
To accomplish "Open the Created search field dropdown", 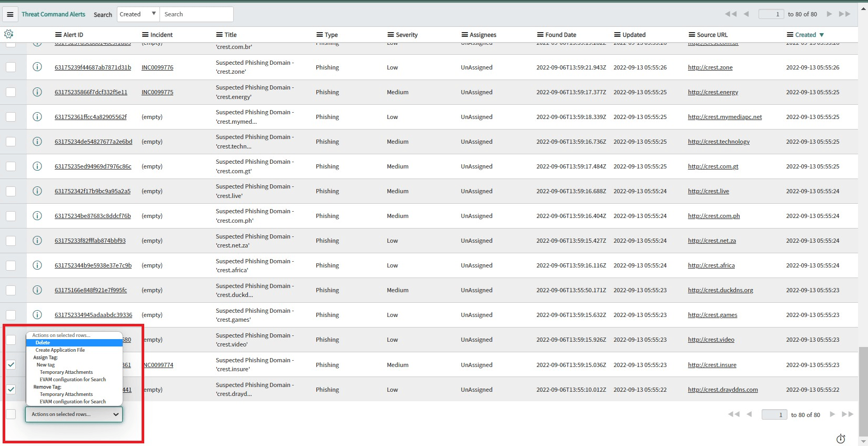I will coord(138,14).
